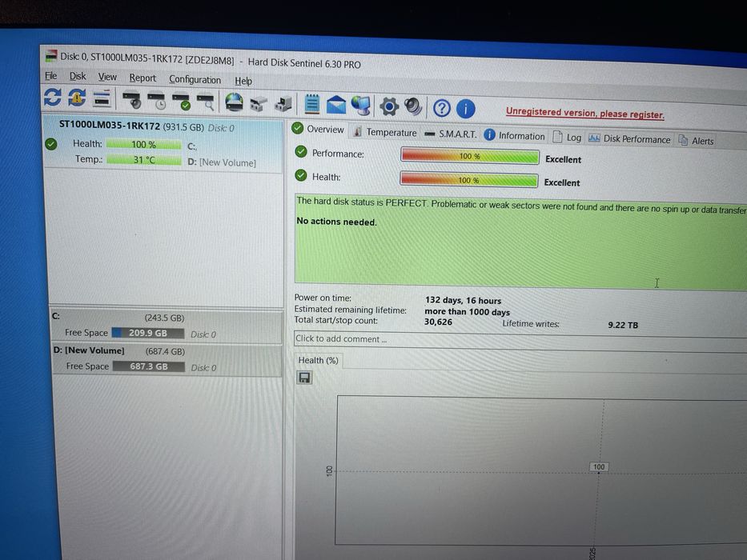Open the Configuration menu
The width and height of the screenshot is (747, 560).
pyautogui.click(x=195, y=79)
